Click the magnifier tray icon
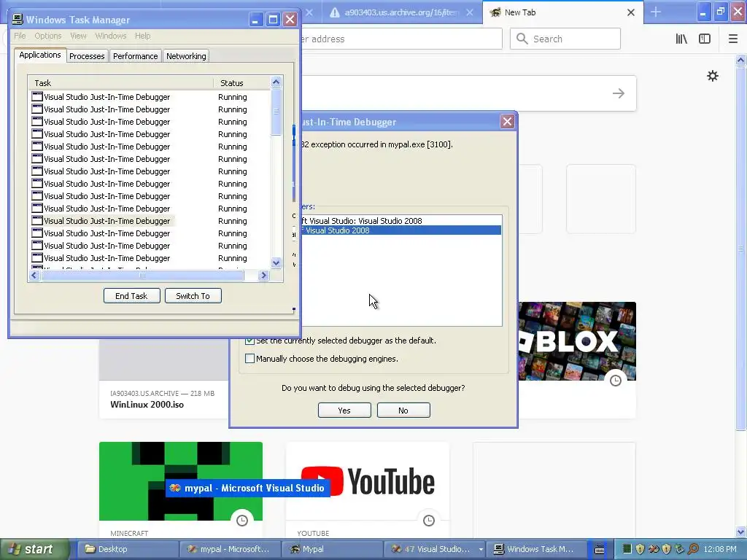 693,549
